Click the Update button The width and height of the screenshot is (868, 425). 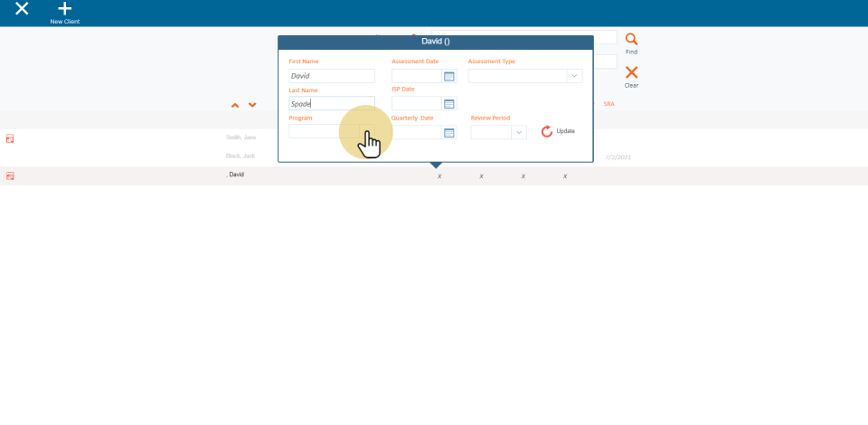(x=558, y=131)
